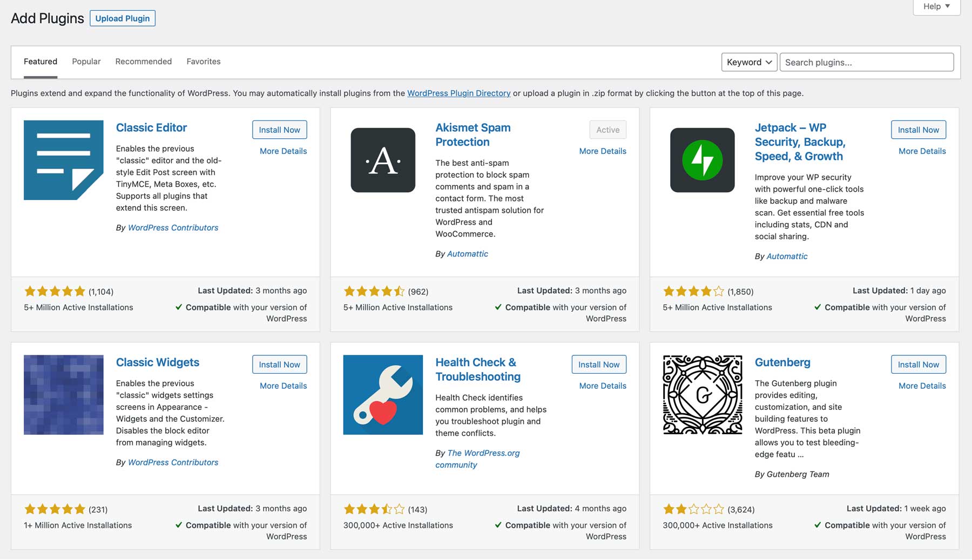Click the Automattic author link under Akismet
Image resolution: width=972 pixels, height=560 pixels.
[x=468, y=253]
